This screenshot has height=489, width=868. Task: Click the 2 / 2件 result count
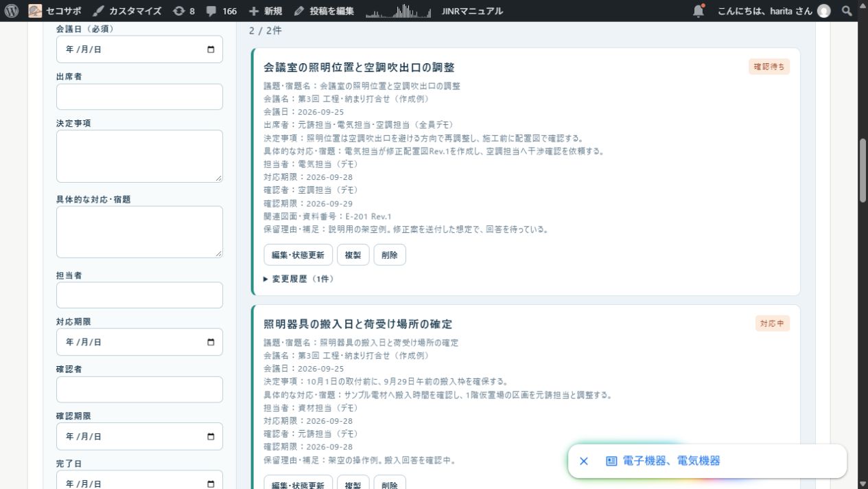point(265,31)
